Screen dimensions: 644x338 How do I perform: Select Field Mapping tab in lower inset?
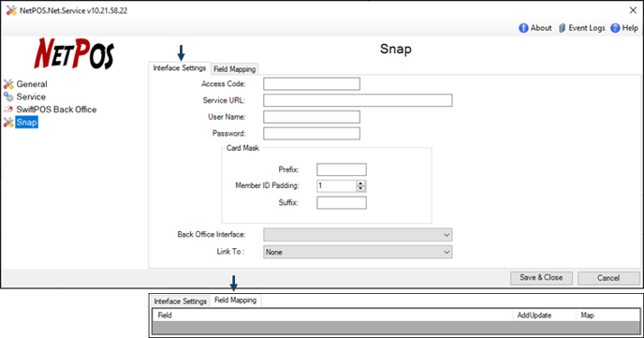point(235,301)
